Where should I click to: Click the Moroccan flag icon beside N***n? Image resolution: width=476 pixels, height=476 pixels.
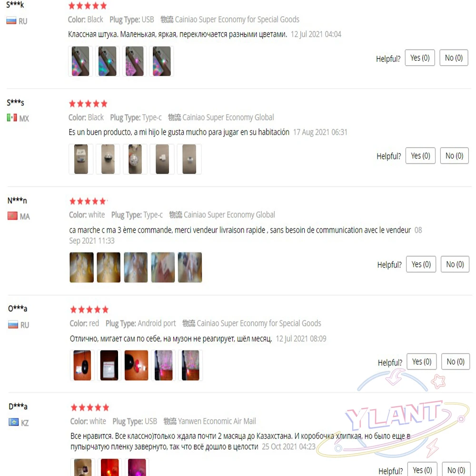[x=12, y=216]
